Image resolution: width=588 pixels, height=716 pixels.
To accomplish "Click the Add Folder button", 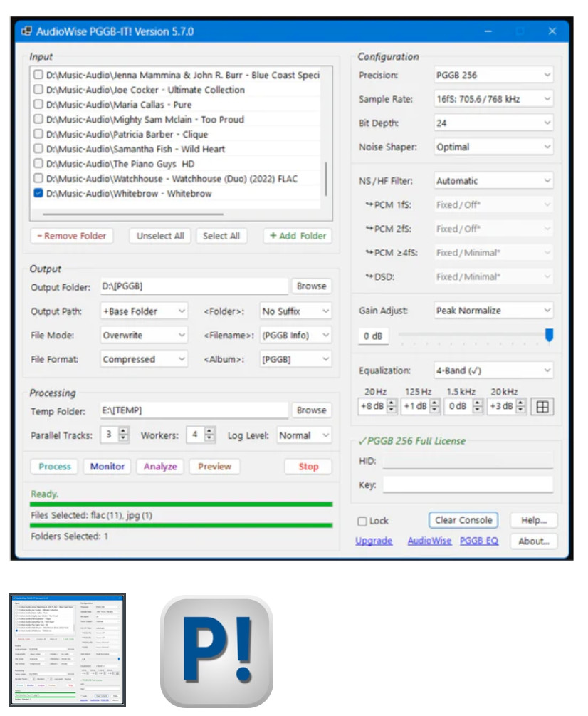I will (298, 236).
